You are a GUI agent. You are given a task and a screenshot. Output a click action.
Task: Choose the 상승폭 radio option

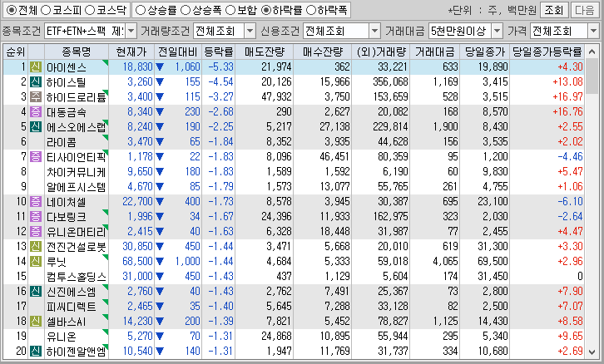[x=186, y=11]
